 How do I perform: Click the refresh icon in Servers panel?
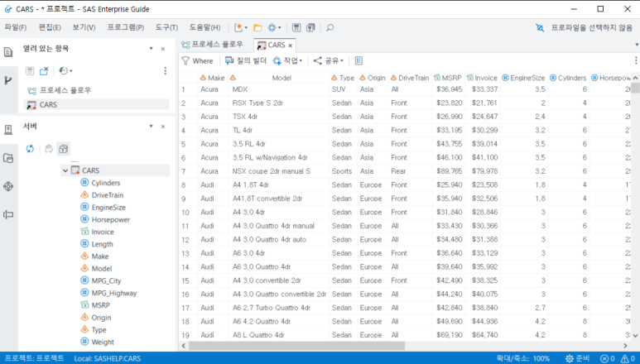coord(30,148)
